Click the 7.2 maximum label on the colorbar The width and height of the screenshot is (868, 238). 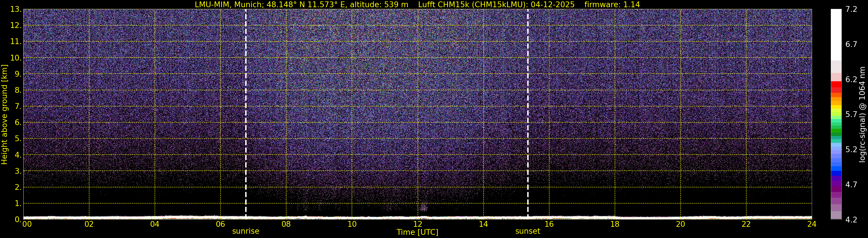(851, 10)
